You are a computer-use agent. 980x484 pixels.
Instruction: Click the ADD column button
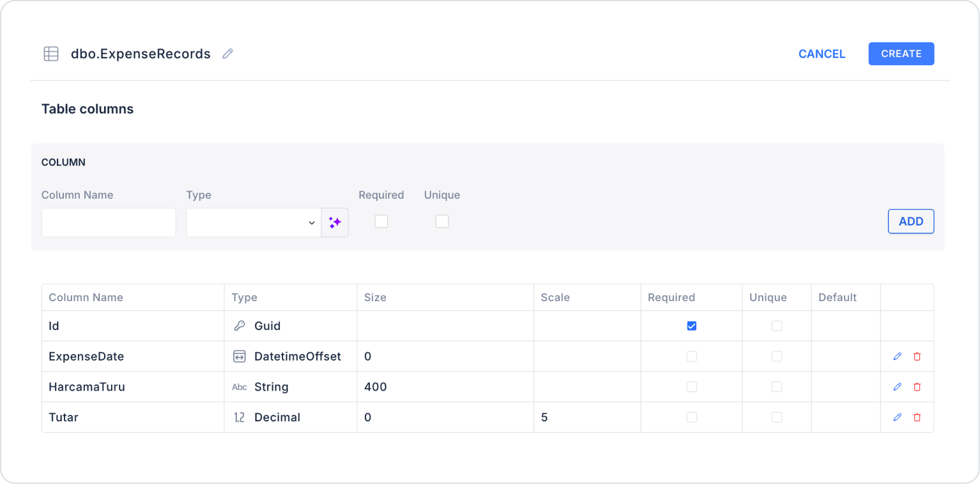911,221
